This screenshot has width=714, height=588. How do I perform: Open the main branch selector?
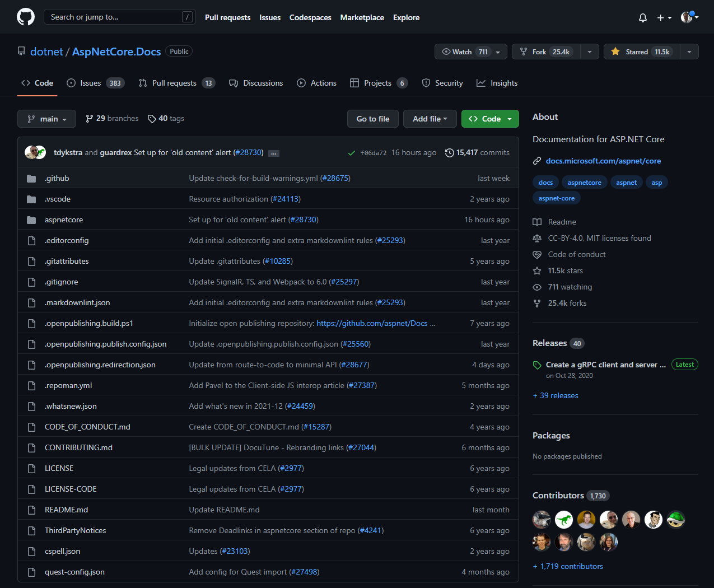pyautogui.click(x=46, y=119)
